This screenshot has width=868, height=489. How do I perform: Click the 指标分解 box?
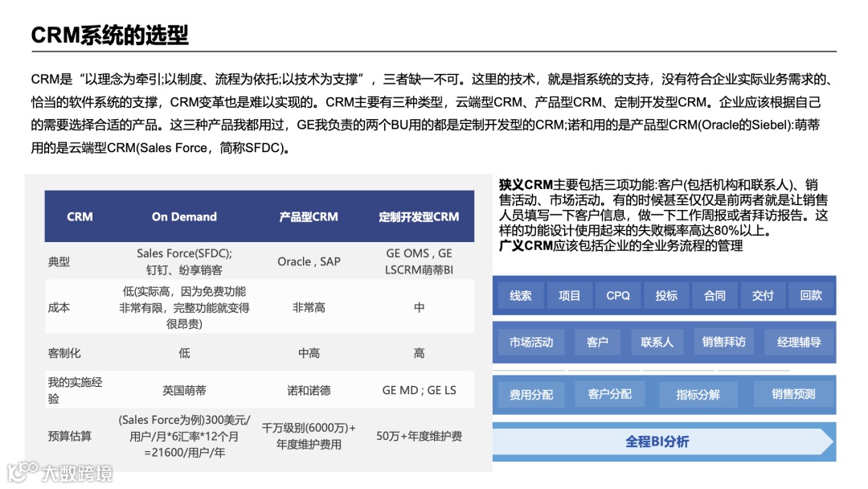coord(698,394)
